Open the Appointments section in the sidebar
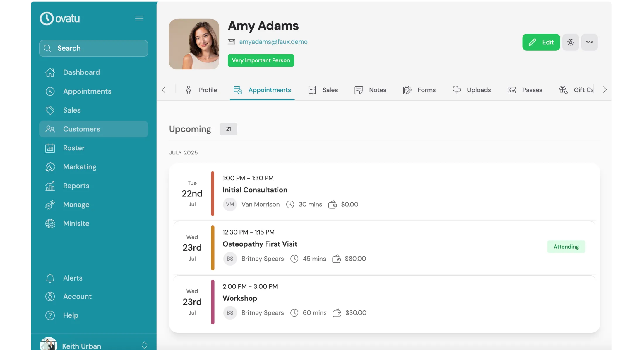 point(87,91)
